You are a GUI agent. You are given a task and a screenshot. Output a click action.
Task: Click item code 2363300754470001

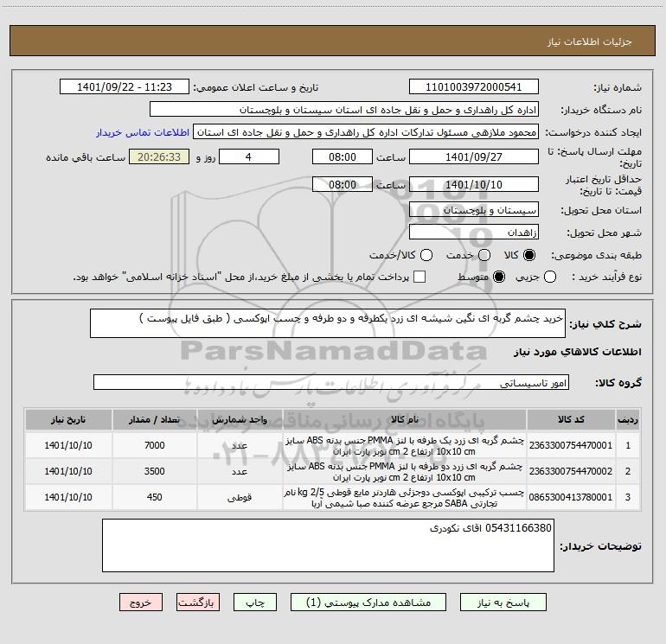point(571,445)
